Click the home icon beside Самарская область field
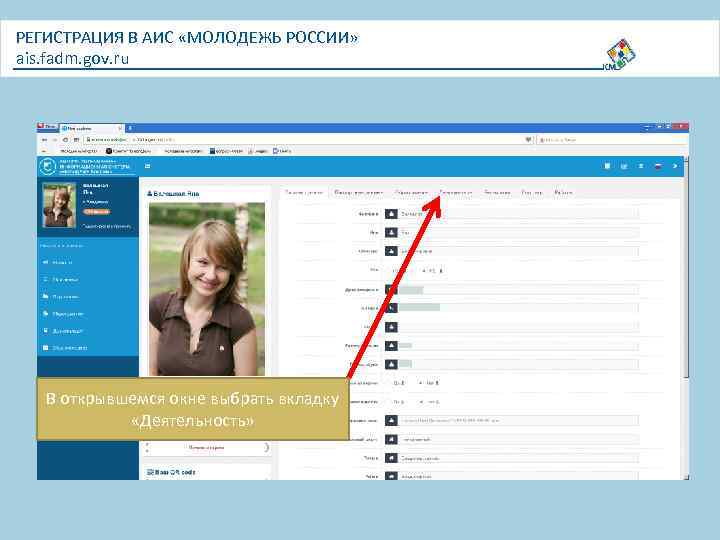Viewport: 720px width, 540px height. [x=391, y=458]
